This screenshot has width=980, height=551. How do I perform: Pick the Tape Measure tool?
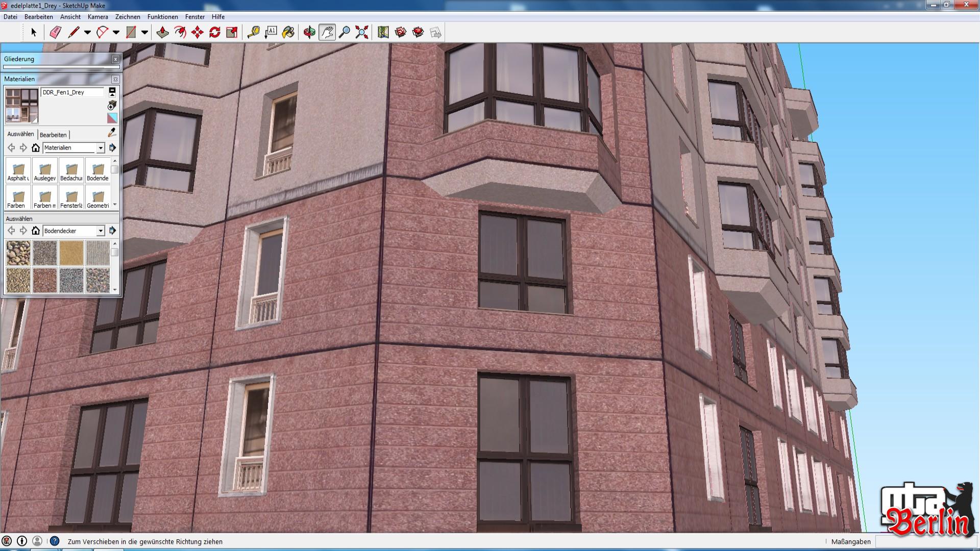click(x=253, y=33)
